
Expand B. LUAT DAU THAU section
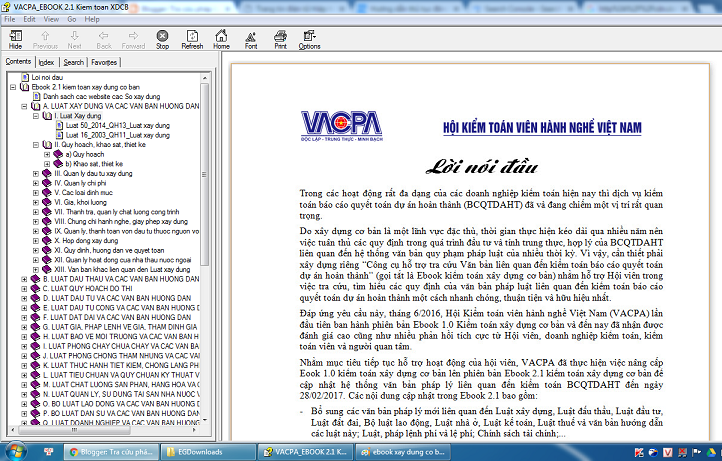(x=24, y=279)
